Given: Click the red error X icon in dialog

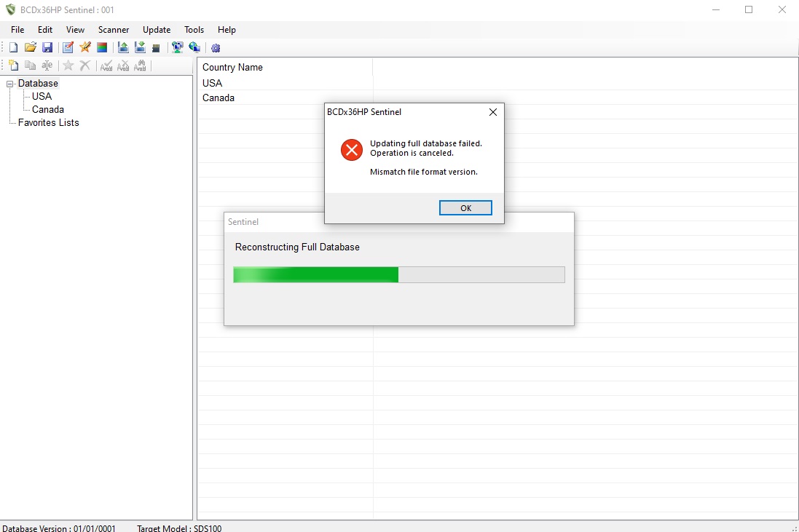Looking at the screenshot, I should point(352,150).
